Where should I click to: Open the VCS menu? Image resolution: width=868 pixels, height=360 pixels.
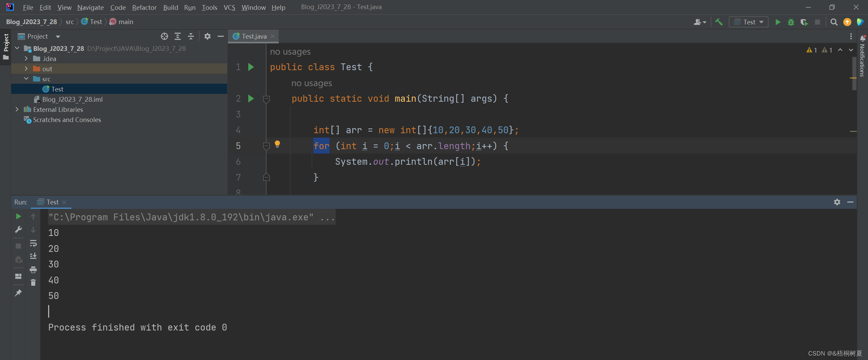pyautogui.click(x=230, y=7)
